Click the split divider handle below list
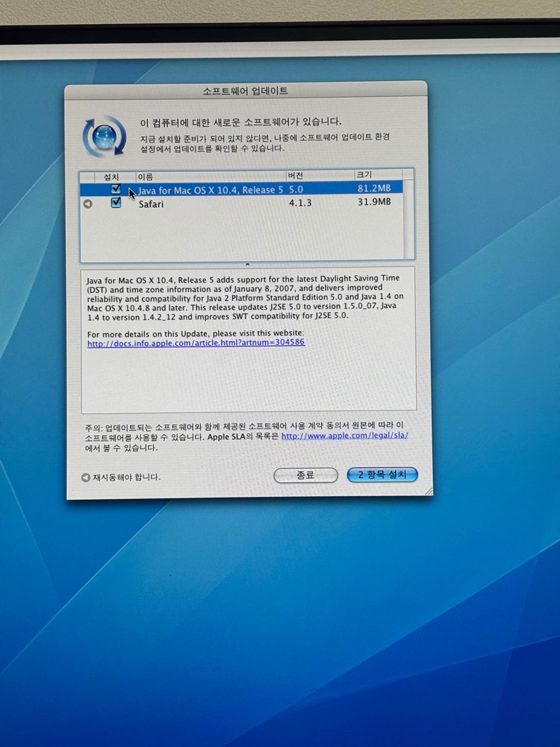560x747 pixels. tap(248, 264)
